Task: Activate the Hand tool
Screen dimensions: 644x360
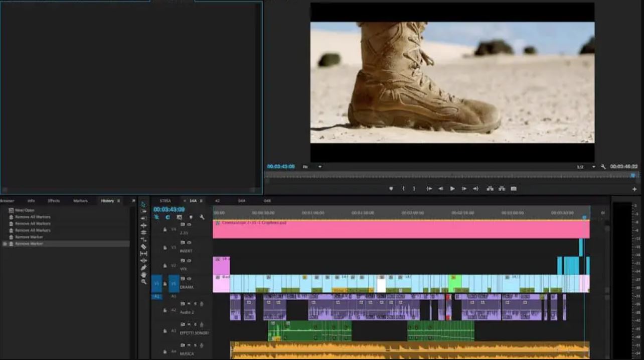Action: pyautogui.click(x=143, y=275)
